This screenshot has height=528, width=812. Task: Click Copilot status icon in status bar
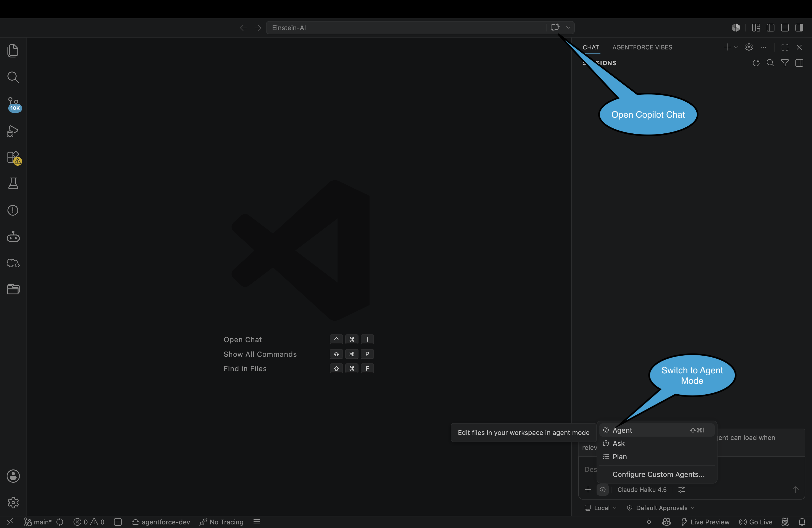click(x=667, y=522)
